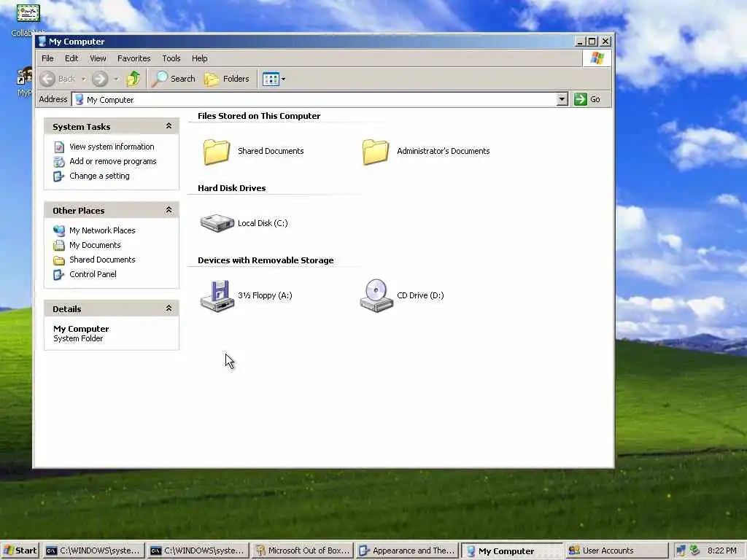Open the Tools menu
Screen dimensions: 747x560
point(171,58)
